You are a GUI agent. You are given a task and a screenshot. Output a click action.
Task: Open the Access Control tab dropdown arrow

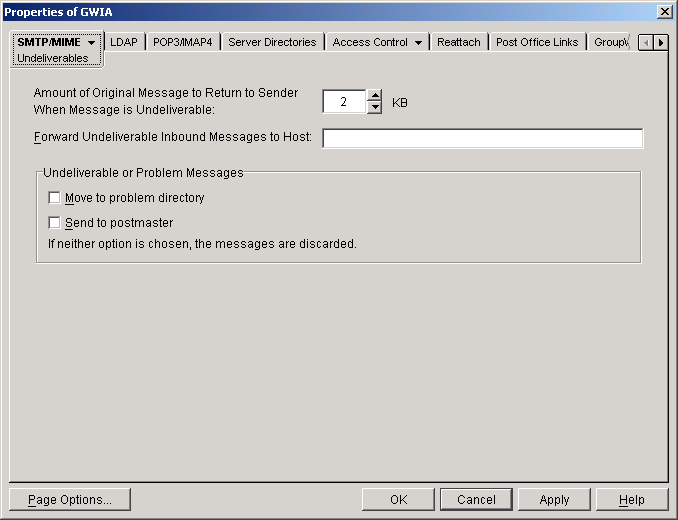point(418,43)
